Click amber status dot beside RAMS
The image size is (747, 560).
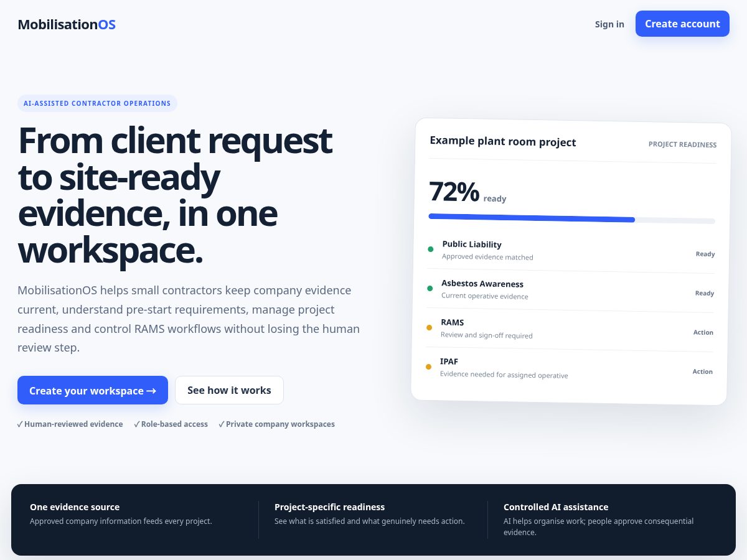point(429,327)
